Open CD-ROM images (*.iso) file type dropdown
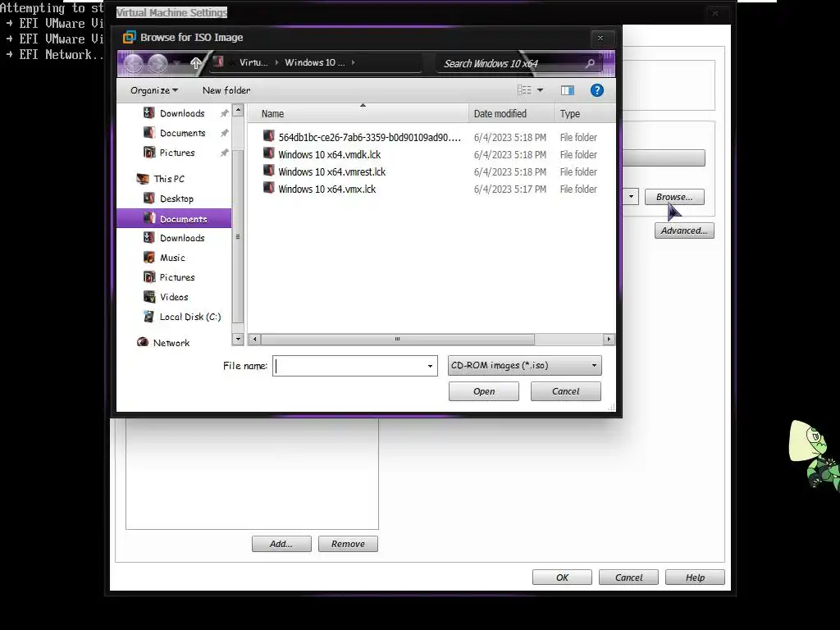840x630 pixels. 524,365
